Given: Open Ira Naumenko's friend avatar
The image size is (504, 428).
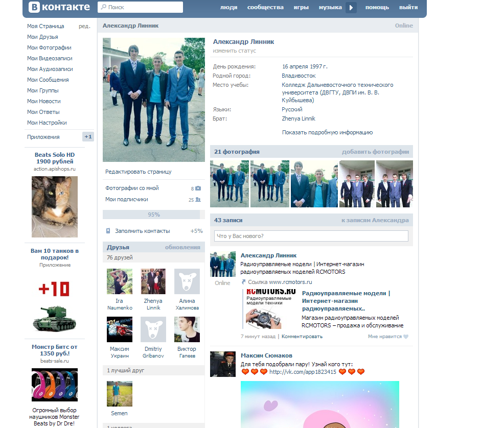Looking at the screenshot, I should point(120,281).
